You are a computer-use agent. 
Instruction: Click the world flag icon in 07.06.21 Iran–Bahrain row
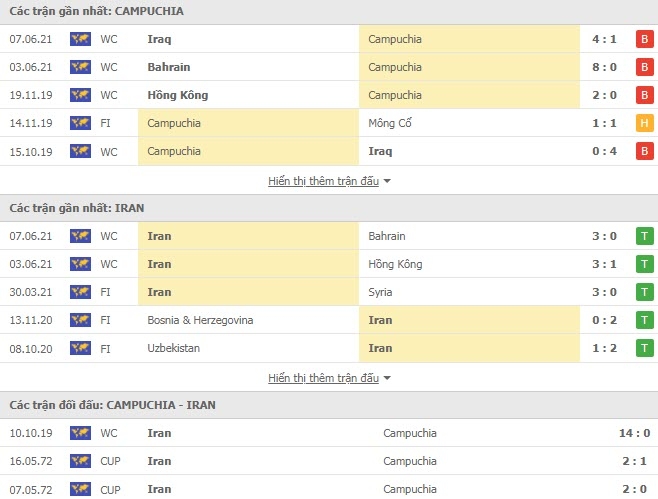[80, 236]
